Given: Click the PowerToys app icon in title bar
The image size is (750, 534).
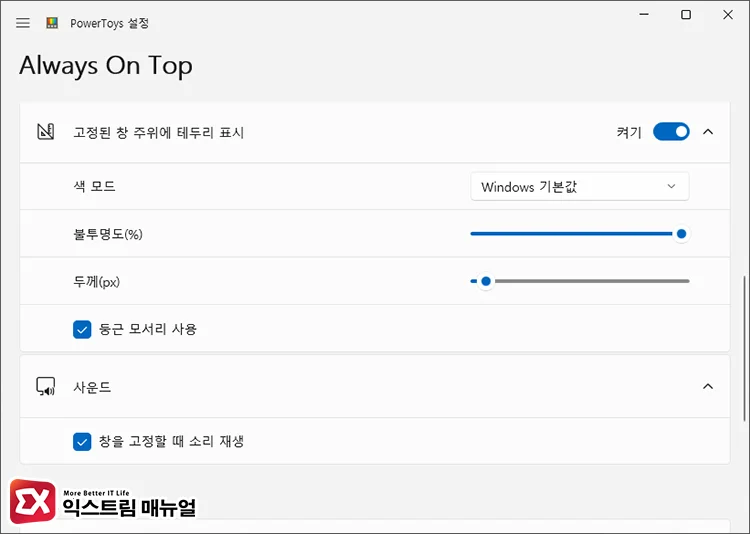Looking at the screenshot, I should [52, 23].
